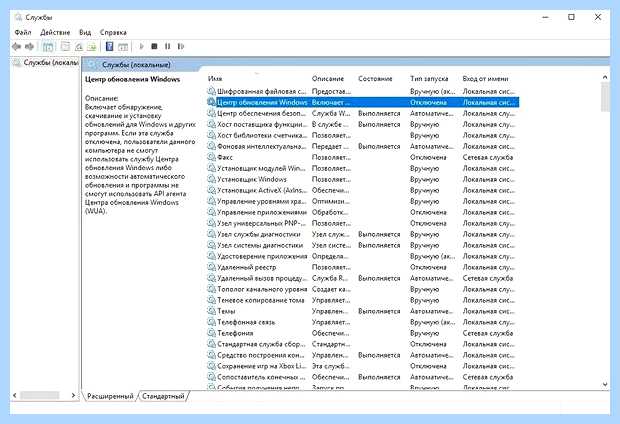Pause the service with pause icon
Screen dimensions: 620x424
click(x=168, y=47)
